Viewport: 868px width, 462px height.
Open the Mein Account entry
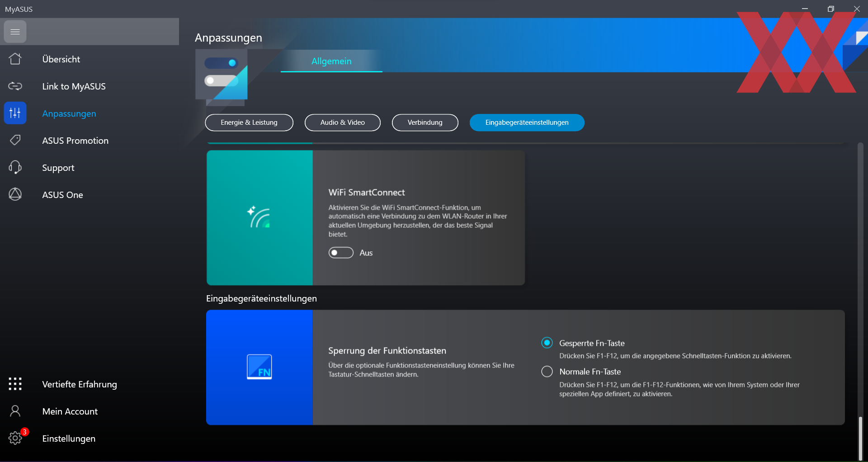click(x=70, y=411)
